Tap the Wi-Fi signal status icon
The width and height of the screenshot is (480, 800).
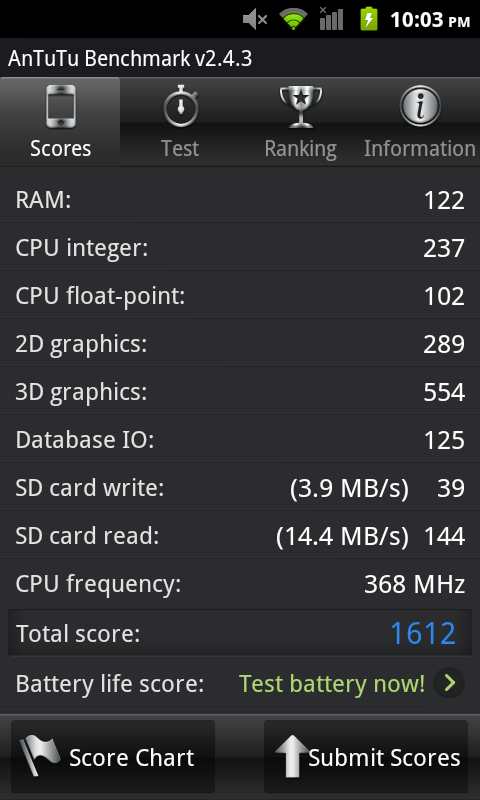coord(294,19)
